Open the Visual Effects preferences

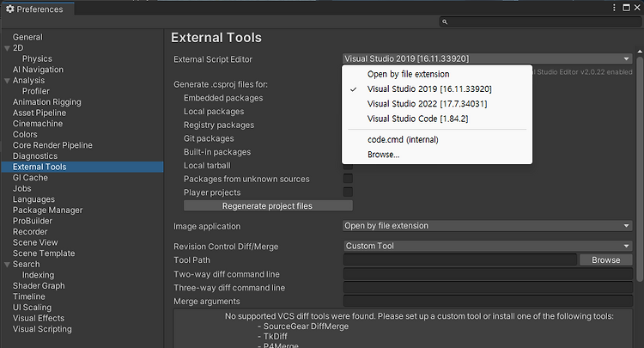(x=38, y=319)
